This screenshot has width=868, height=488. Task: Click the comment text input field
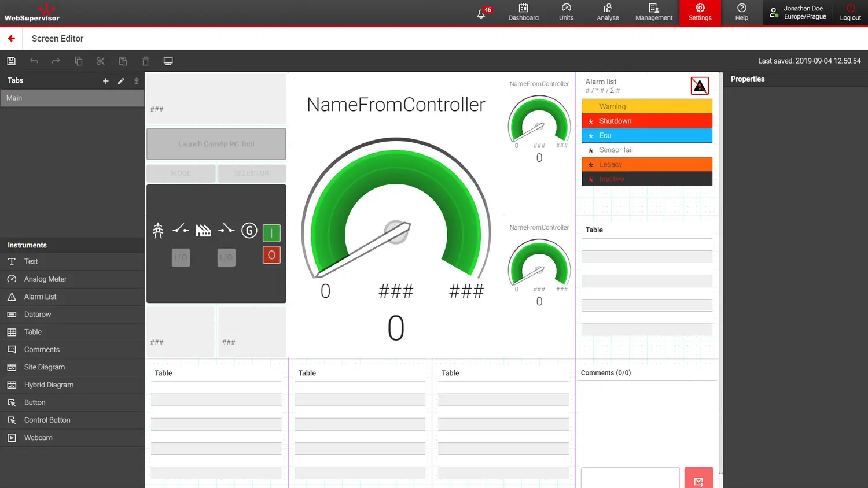point(630,478)
